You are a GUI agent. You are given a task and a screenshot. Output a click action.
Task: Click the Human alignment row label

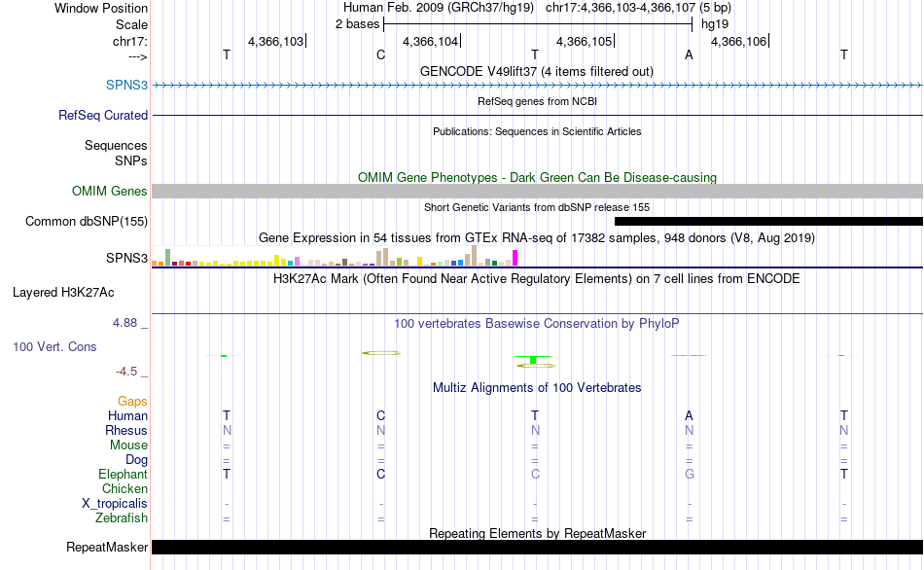pos(127,415)
